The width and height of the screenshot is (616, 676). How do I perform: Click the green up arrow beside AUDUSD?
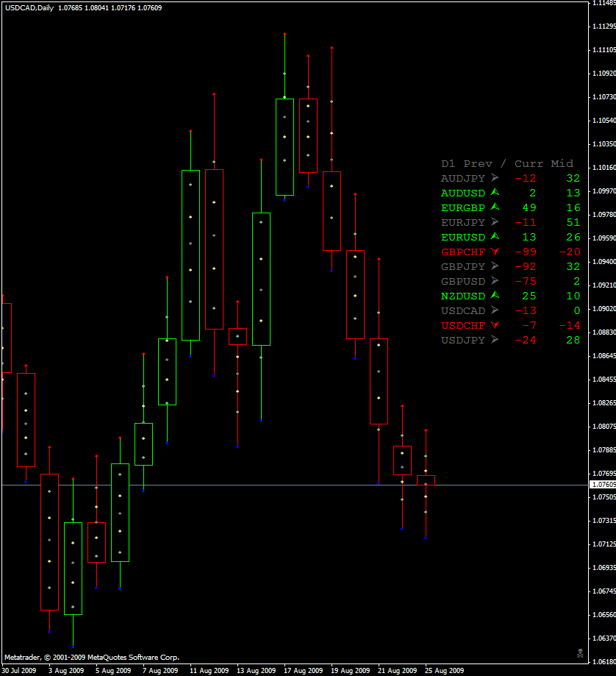coord(495,192)
